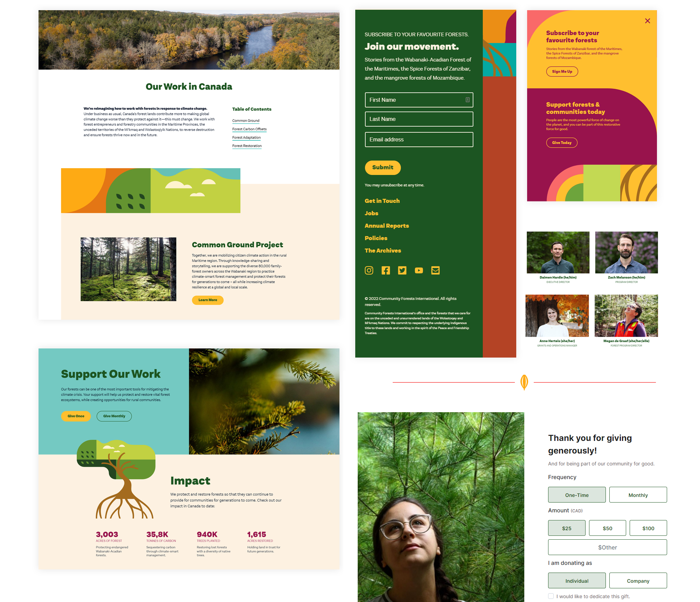700x602 pixels.
Task: Click the Last Name input field
Action: pyautogui.click(x=419, y=119)
